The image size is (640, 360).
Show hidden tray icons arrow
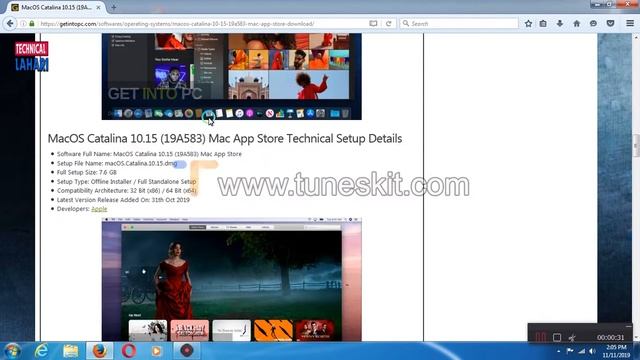[558, 351]
